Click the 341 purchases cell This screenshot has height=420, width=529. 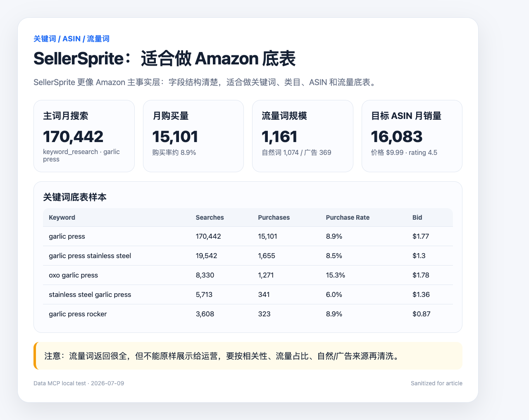pos(264,295)
